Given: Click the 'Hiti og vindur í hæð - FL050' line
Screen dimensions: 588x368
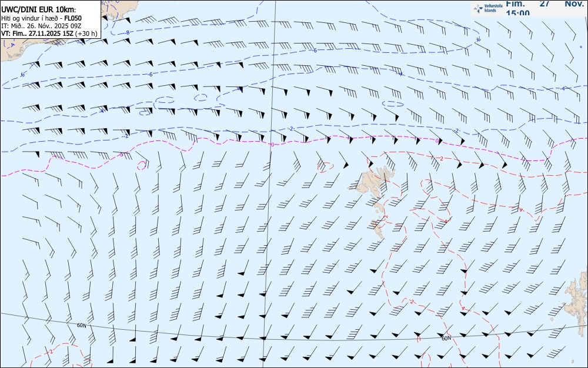Looking at the screenshot, I should click(41, 18).
